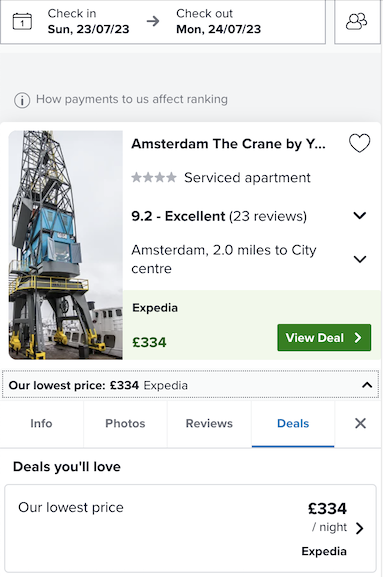Click the info icon beside ranking notice
Viewport: 383px width, 577px height.
[x=22, y=100]
